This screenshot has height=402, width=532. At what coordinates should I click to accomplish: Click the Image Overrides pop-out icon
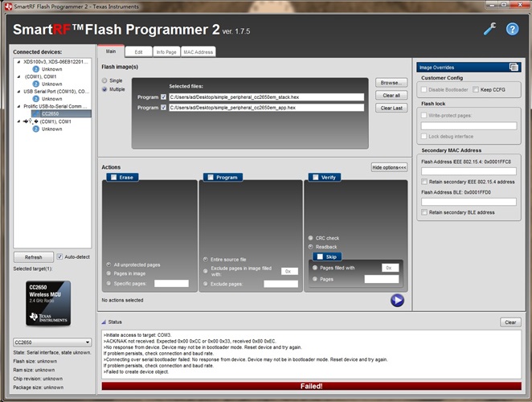(x=514, y=67)
